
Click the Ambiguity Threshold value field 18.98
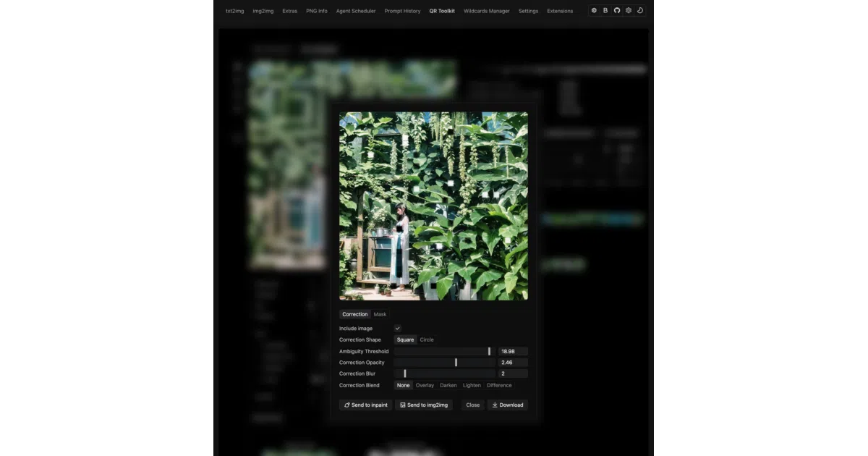coord(513,351)
